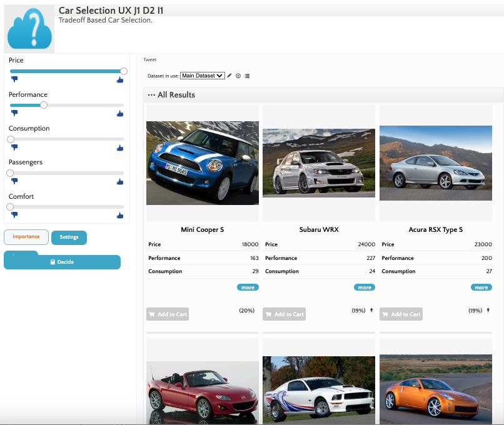Screen dimensions: 504x425
Task: Open the Settings tab
Action: click(x=69, y=237)
